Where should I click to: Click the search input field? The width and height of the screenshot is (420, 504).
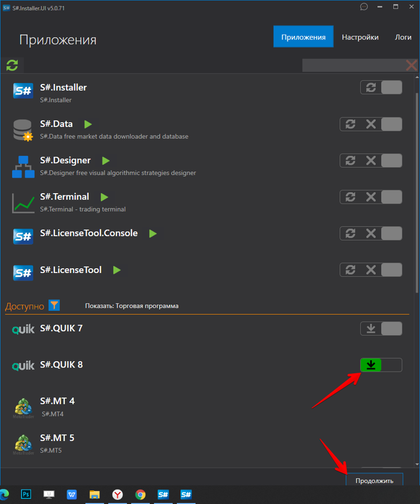tap(354, 65)
